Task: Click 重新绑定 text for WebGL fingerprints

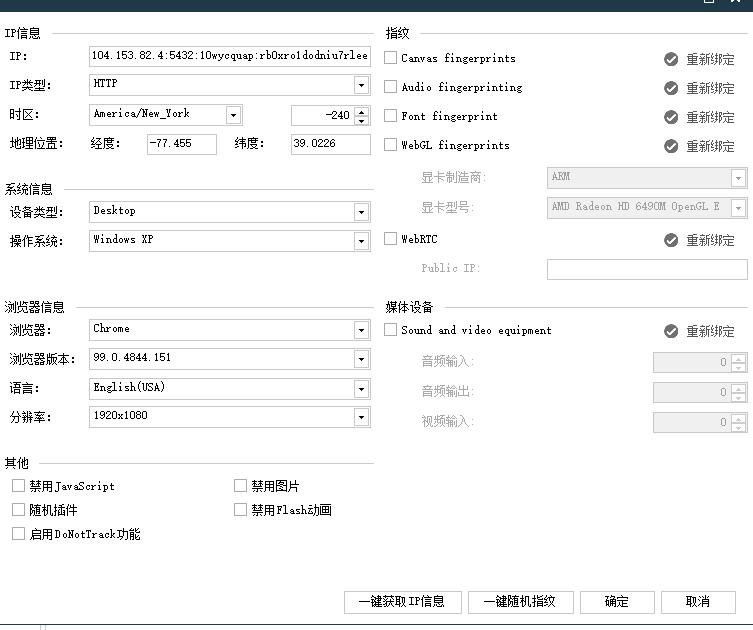Action: (x=710, y=146)
